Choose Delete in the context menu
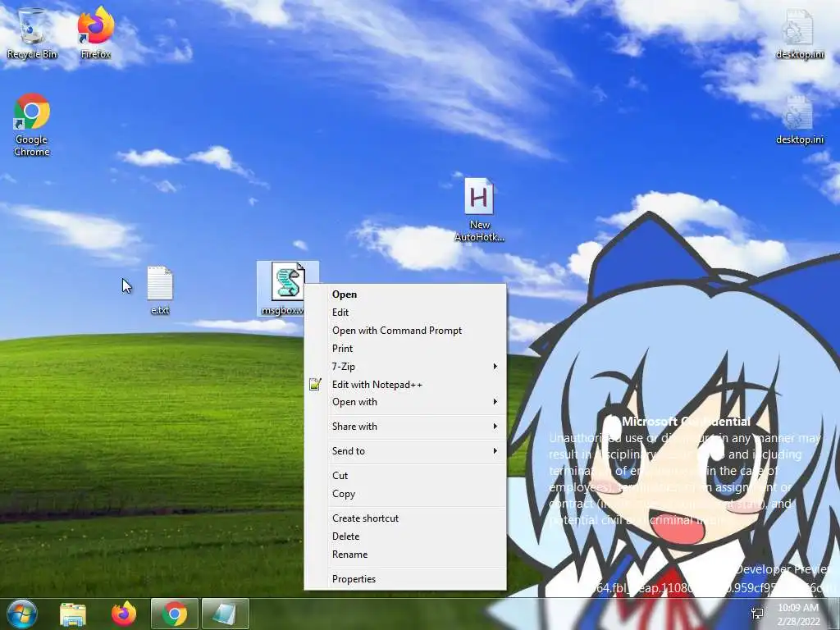This screenshot has height=630, width=840. pos(405,536)
